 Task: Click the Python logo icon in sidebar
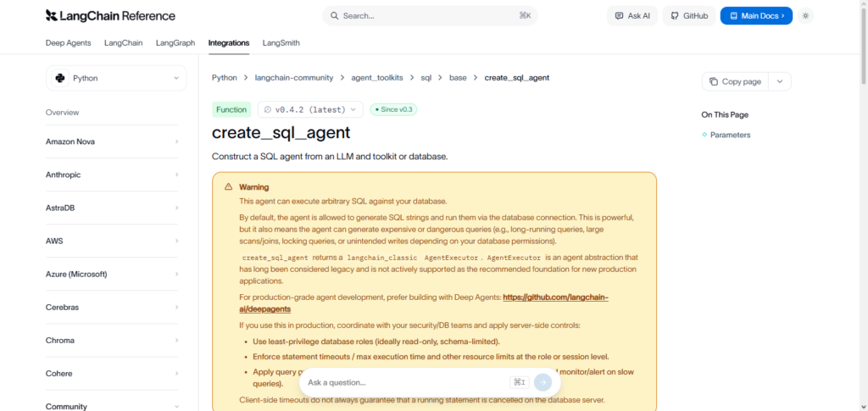pos(60,78)
